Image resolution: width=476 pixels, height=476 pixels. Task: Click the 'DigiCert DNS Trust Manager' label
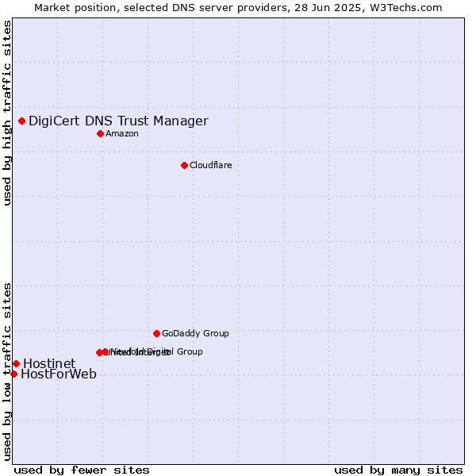point(118,121)
